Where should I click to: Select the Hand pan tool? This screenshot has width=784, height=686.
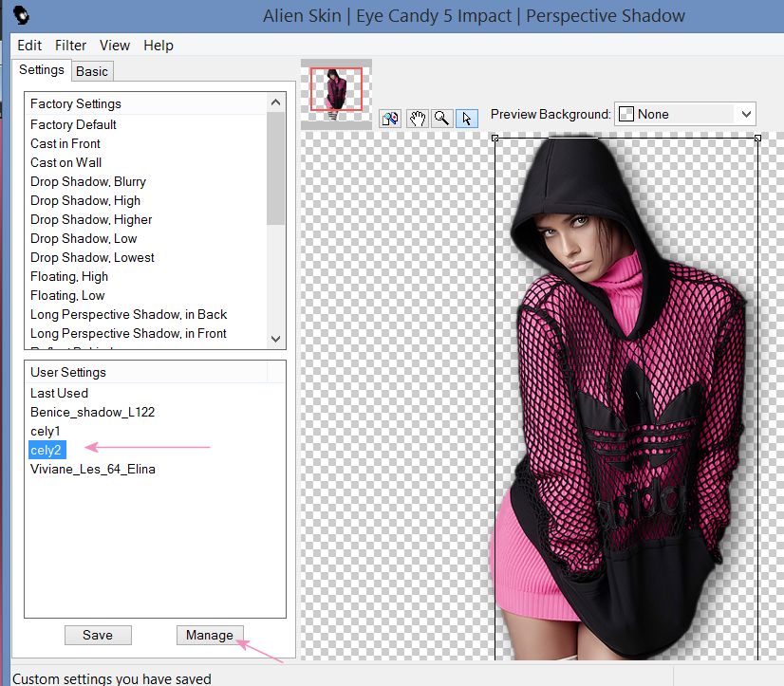click(417, 119)
